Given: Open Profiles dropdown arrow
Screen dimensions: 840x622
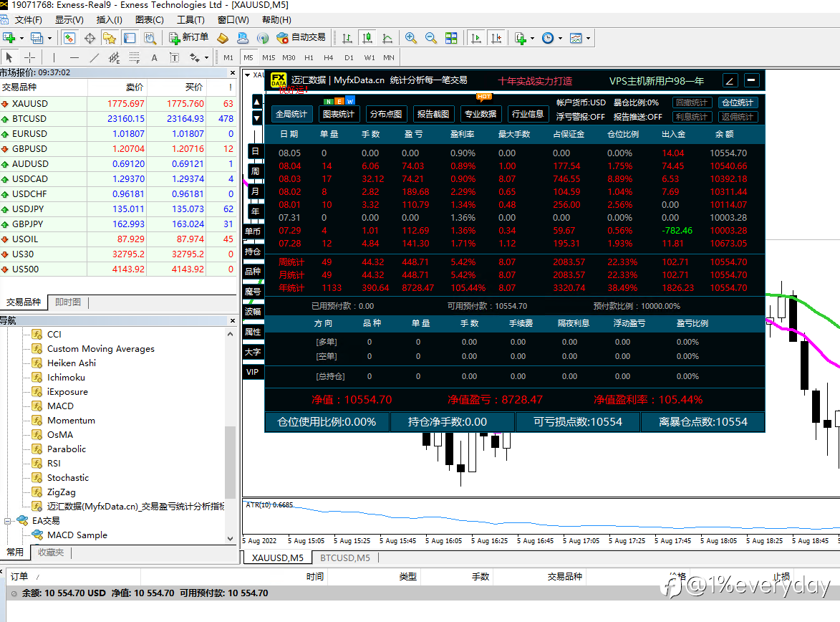Looking at the screenshot, I should tap(50, 38).
